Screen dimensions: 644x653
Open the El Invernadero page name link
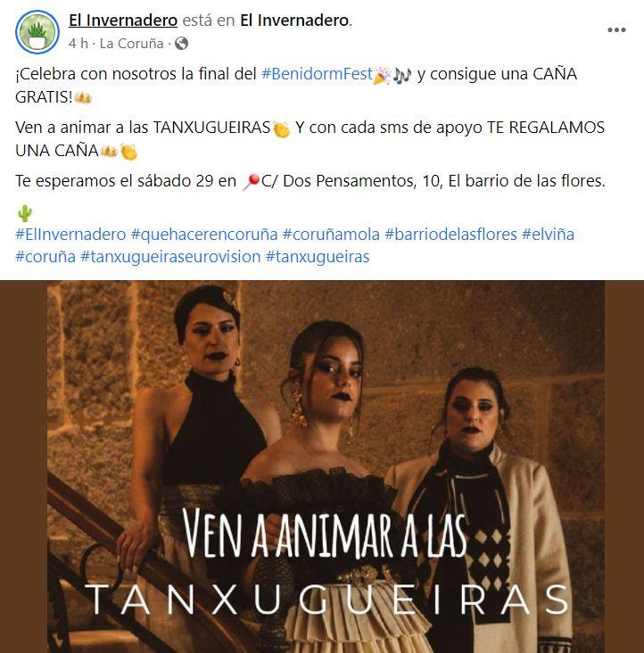[123, 20]
